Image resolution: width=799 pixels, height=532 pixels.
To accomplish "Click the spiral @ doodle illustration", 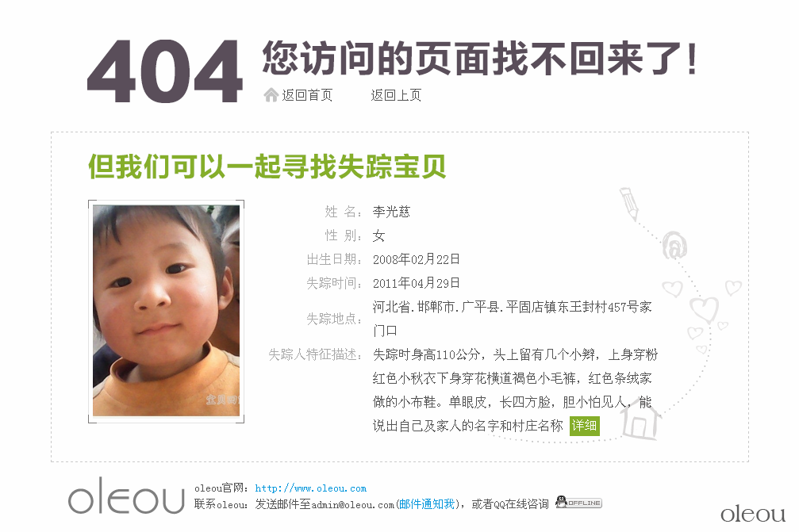I will point(674,245).
